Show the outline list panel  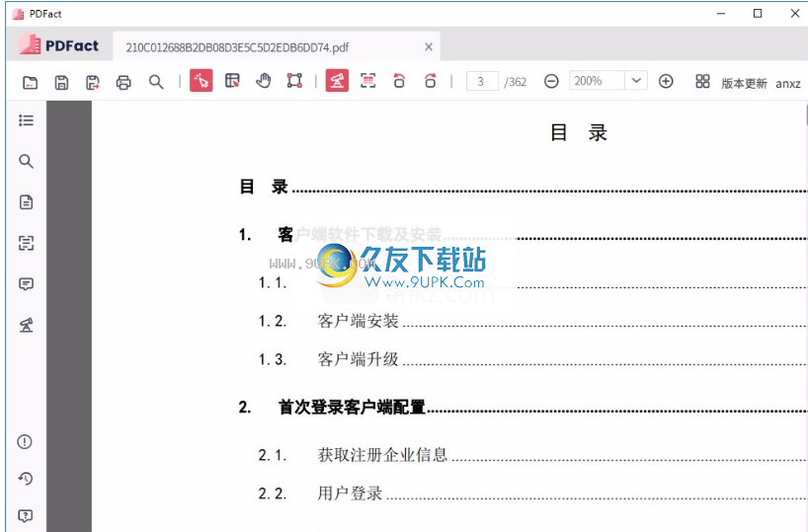coord(27,120)
